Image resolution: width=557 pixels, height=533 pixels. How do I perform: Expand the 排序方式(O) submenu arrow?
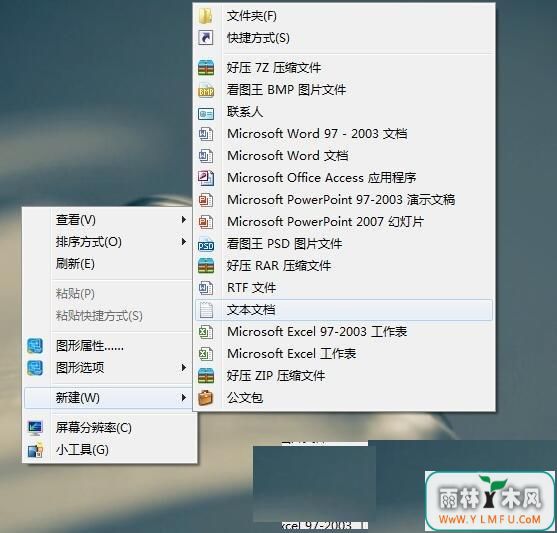(183, 242)
